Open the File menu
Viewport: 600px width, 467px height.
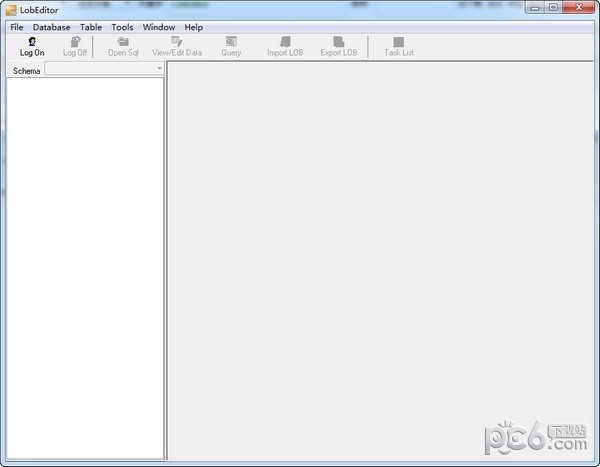point(17,27)
